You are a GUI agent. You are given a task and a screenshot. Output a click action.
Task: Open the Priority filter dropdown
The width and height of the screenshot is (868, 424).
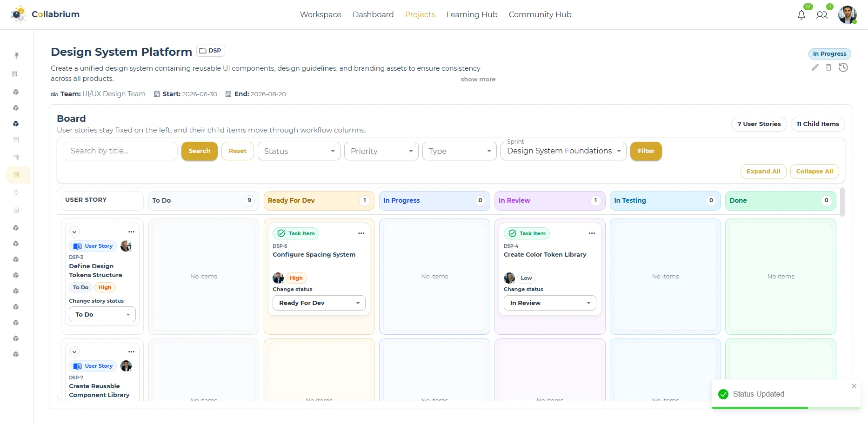[381, 151]
